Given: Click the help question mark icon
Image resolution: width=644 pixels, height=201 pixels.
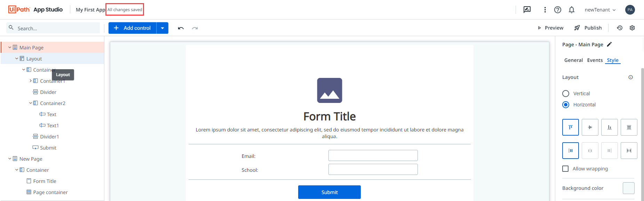Looking at the screenshot, I should (558, 10).
